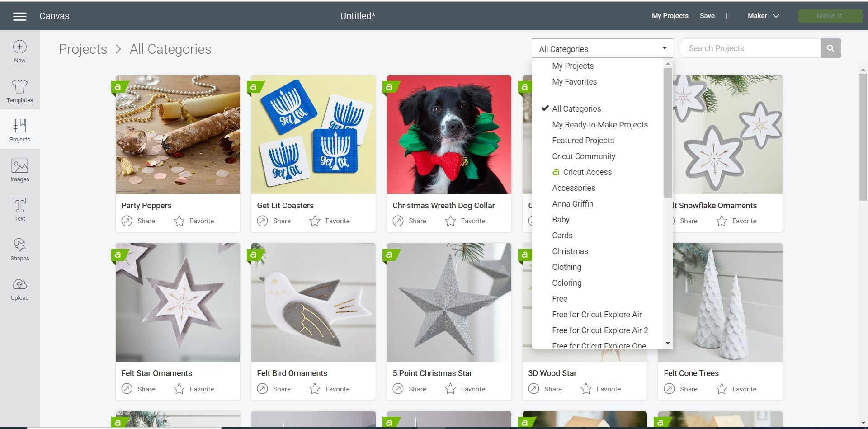This screenshot has width=868, height=429.
Task: Choose Clothing category
Action: coord(566,267)
